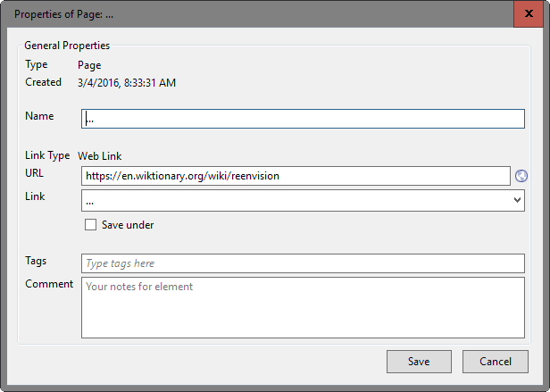
Task: Click the Comment label
Action: [49, 284]
